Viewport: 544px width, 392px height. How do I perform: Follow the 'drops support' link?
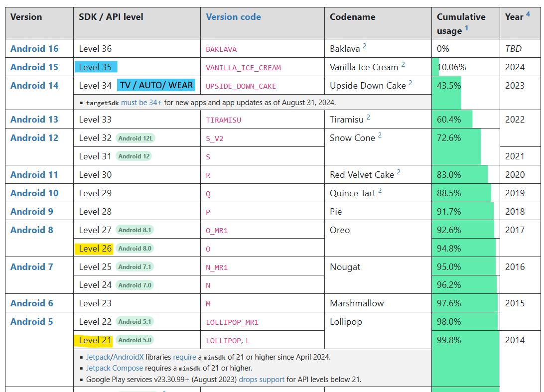point(262,380)
